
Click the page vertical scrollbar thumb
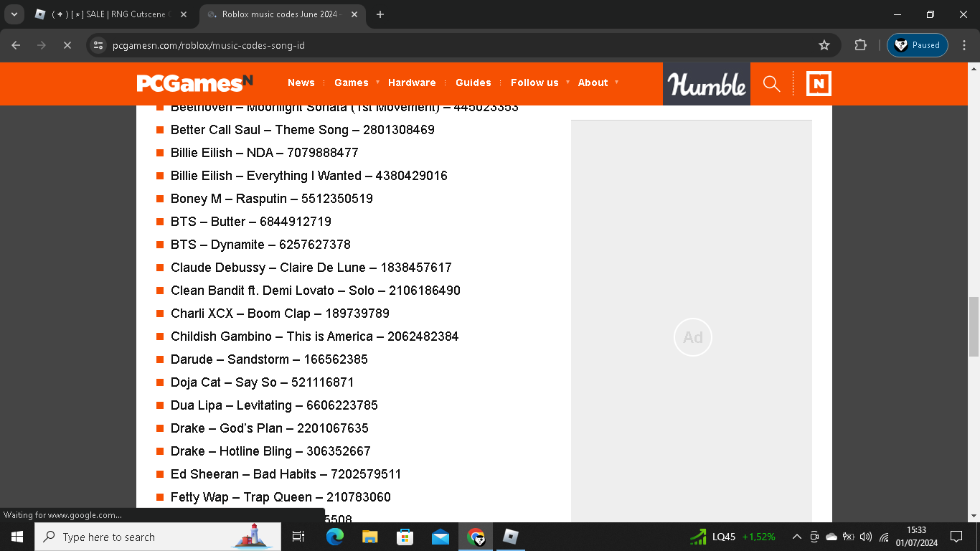coord(974,326)
